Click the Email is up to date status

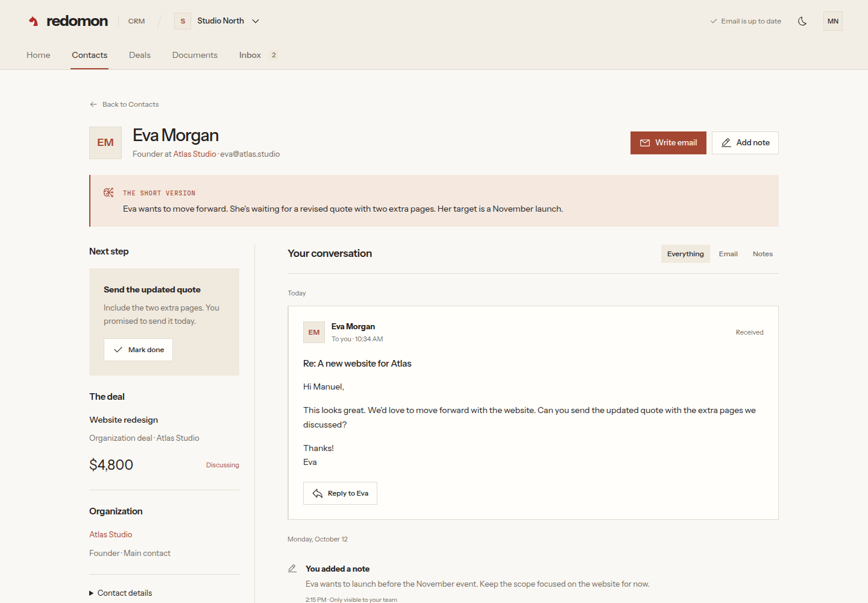[746, 21]
